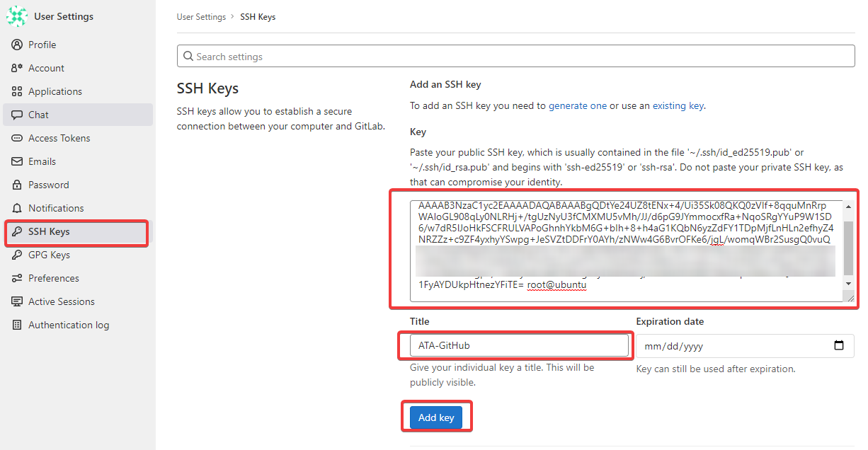Open Preferences page
This screenshot has height=450, width=868.
[78, 278]
